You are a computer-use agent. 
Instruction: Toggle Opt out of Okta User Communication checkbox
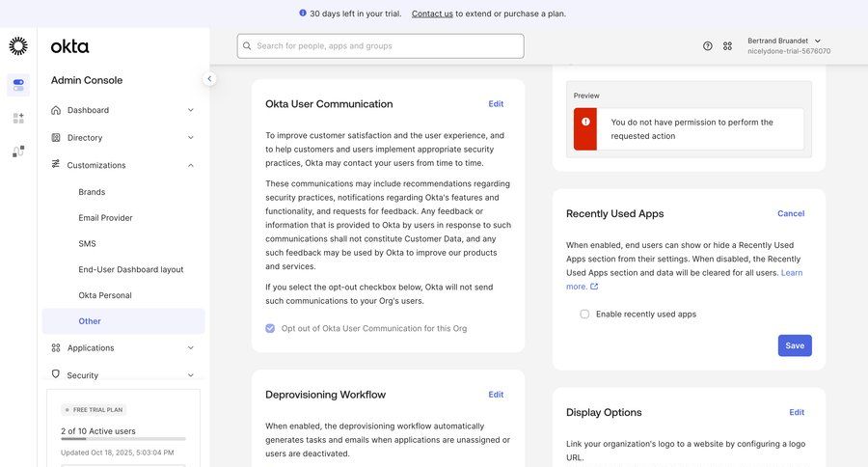tap(270, 328)
